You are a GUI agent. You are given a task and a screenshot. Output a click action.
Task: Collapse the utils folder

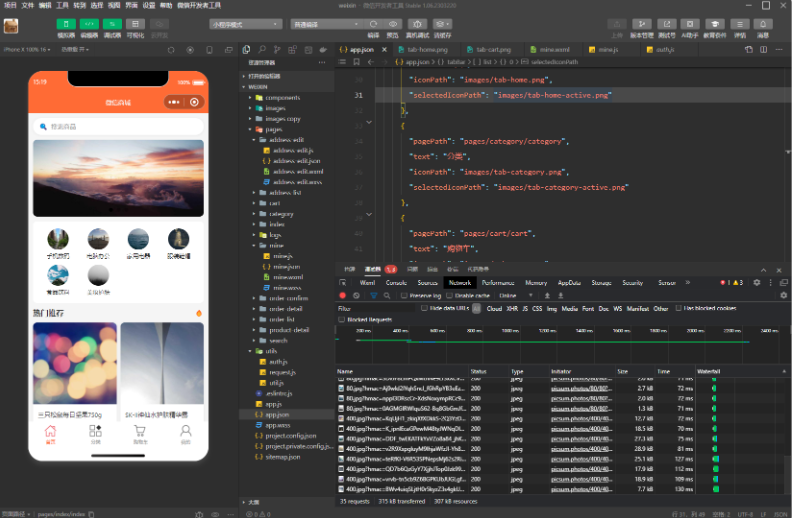pos(271,351)
